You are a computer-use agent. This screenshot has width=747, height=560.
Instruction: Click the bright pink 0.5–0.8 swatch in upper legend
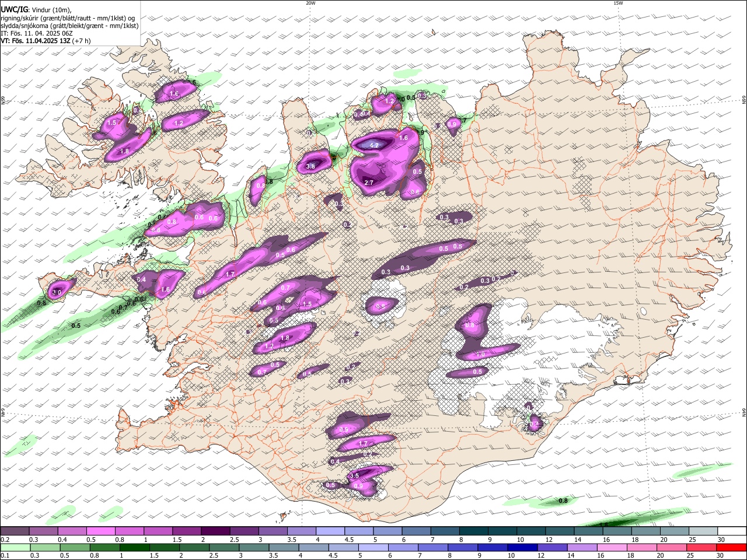click(100, 531)
